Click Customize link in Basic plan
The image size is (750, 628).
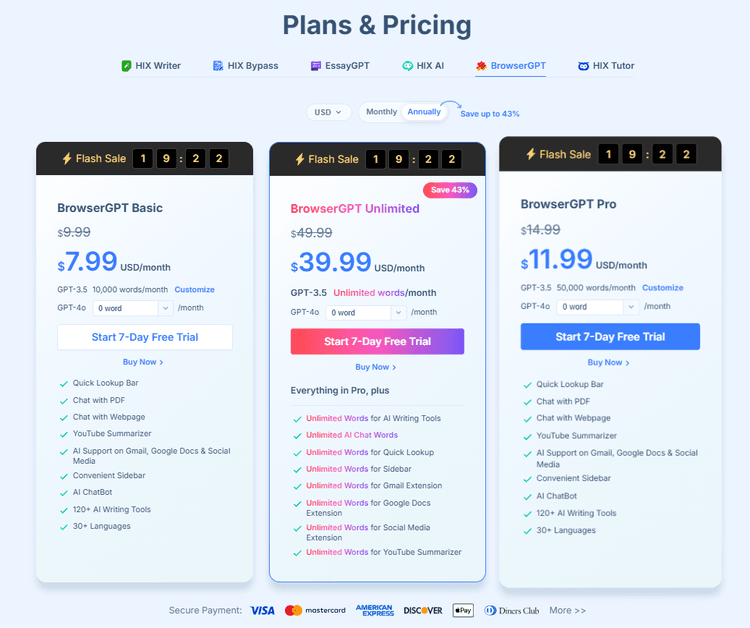(x=194, y=290)
